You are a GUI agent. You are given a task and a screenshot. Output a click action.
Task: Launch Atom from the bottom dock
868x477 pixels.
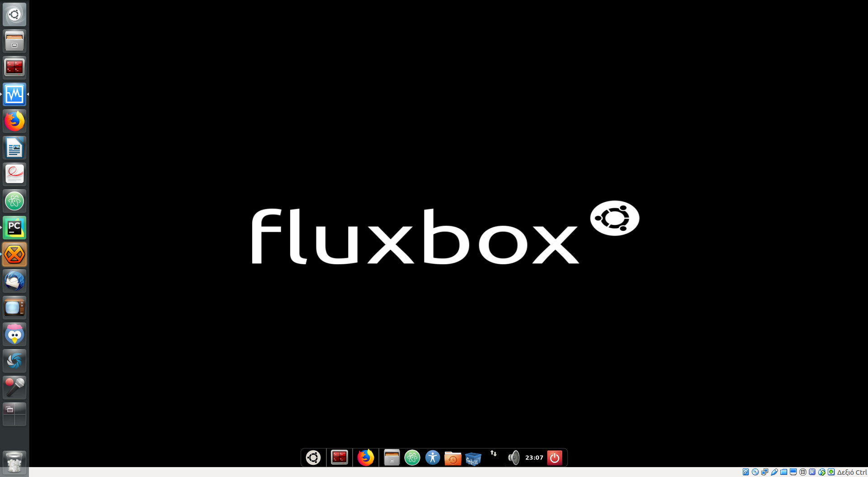tap(412, 458)
